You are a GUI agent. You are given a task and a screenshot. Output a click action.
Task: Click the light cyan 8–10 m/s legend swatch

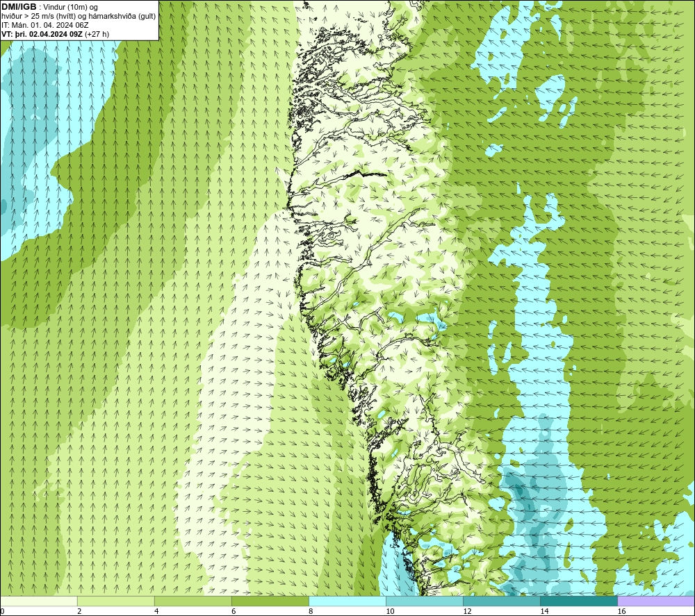coord(347,601)
